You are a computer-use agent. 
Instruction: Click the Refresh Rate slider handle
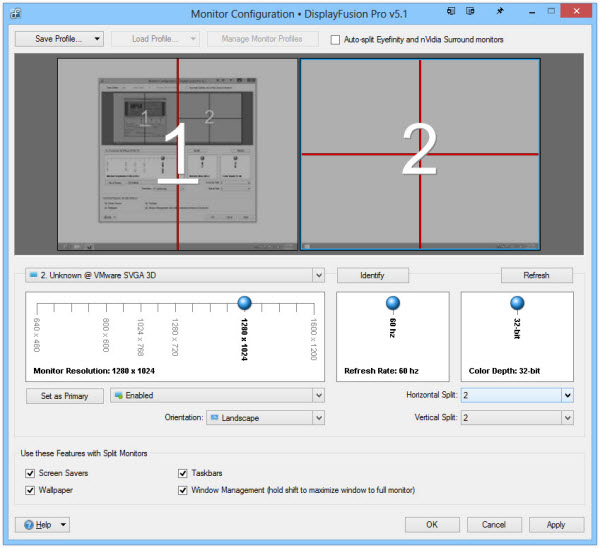pyautogui.click(x=393, y=303)
